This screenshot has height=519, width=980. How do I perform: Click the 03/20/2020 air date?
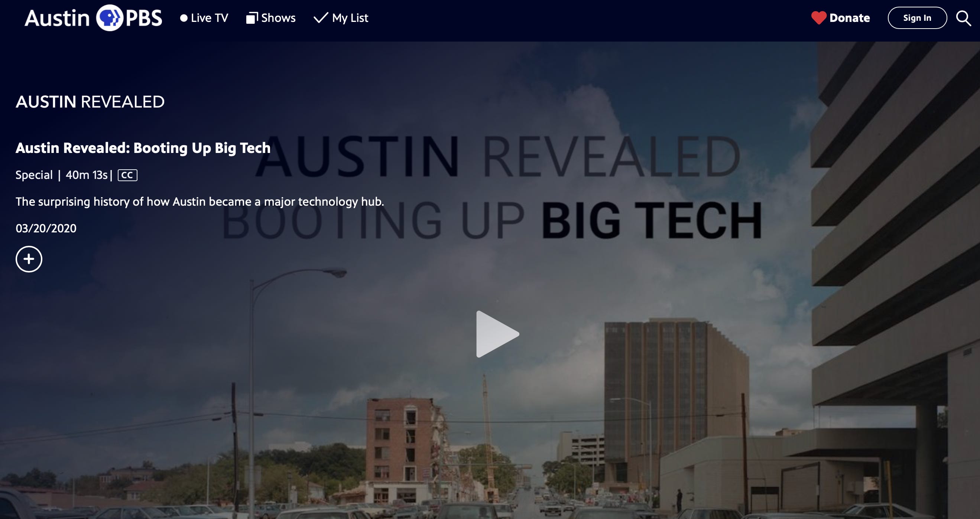(x=46, y=228)
